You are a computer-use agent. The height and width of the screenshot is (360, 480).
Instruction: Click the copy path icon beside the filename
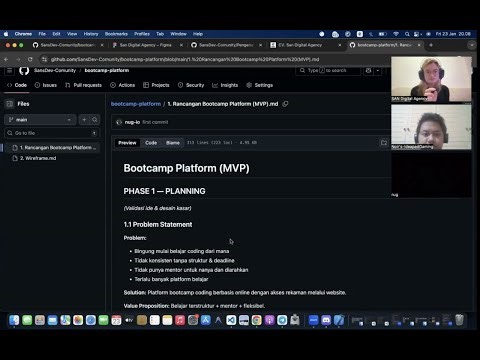tap(285, 104)
